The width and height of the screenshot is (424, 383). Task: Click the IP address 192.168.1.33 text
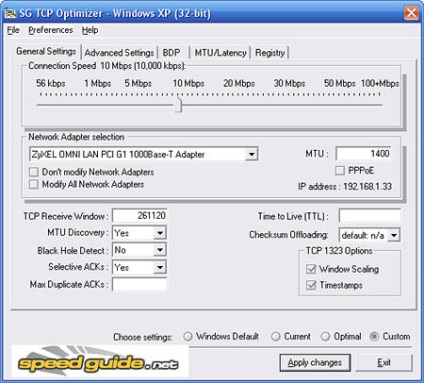(x=345, y=186)
